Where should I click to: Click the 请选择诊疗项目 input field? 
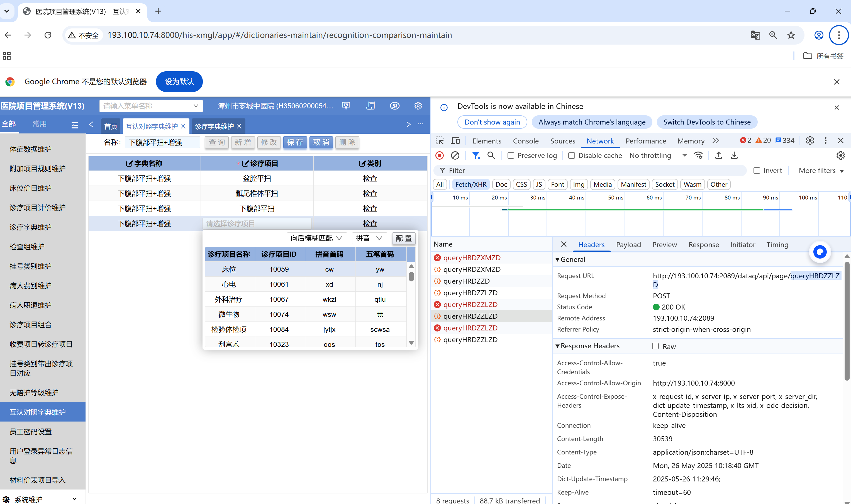click(256, 223)
